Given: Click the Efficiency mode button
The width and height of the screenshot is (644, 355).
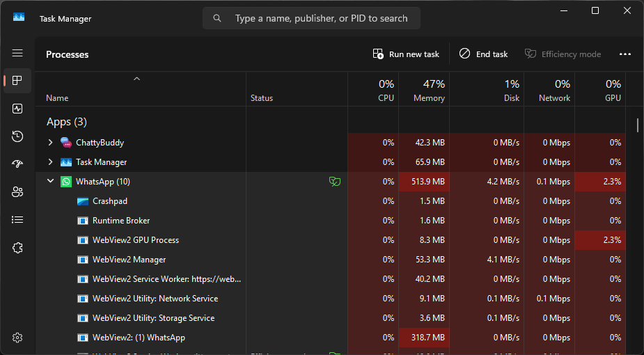Looking at the screenshot, I should pos(563,54).
